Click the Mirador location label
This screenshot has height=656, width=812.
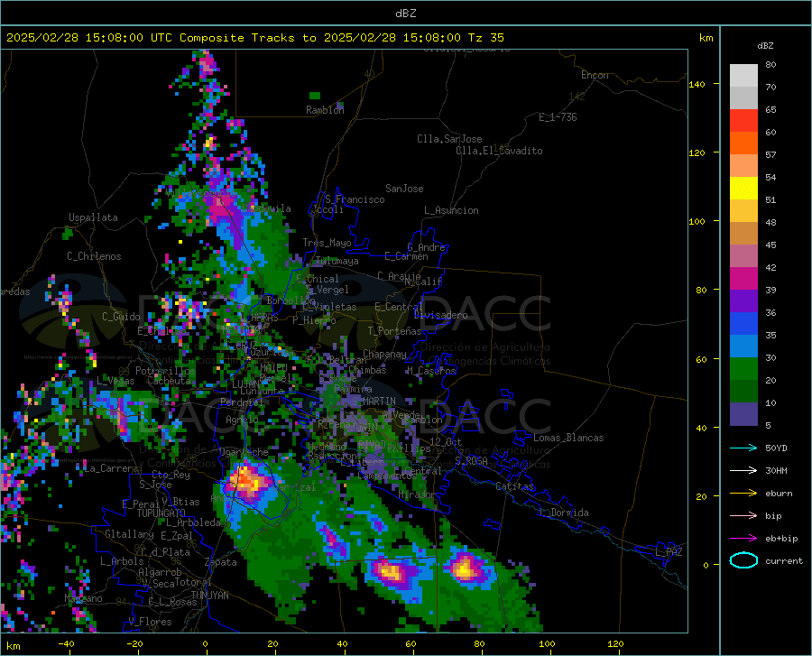417,495
